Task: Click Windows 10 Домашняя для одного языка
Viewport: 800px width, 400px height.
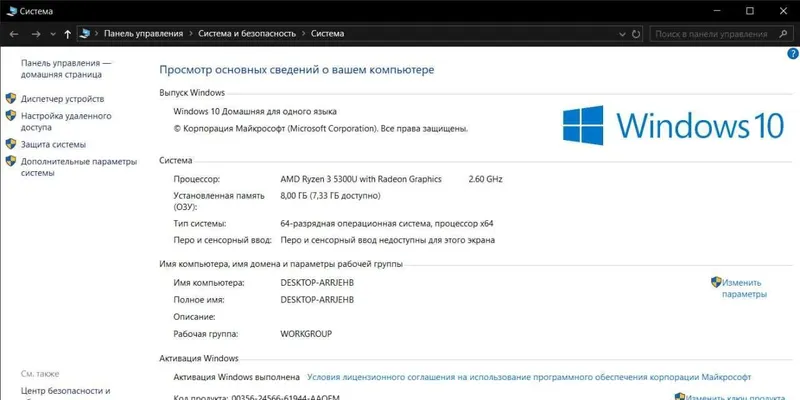Action: (x=255, y=111)
